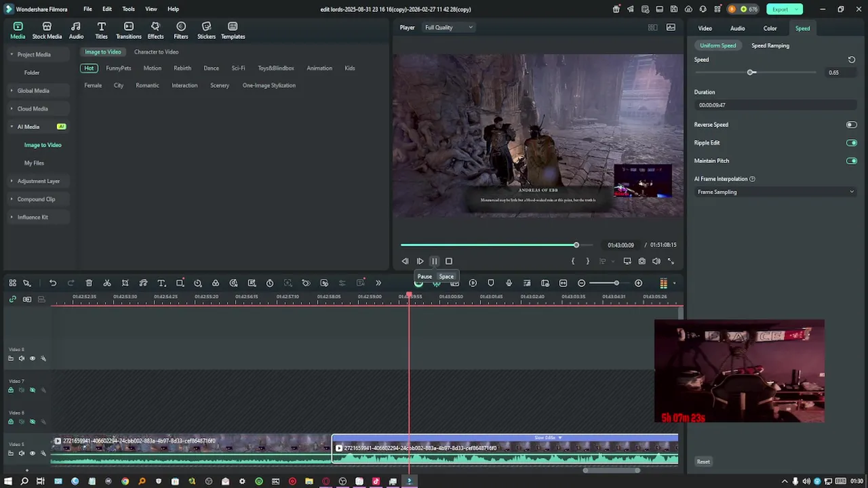
Task: Click the Export button
Action: coord(785,9)
